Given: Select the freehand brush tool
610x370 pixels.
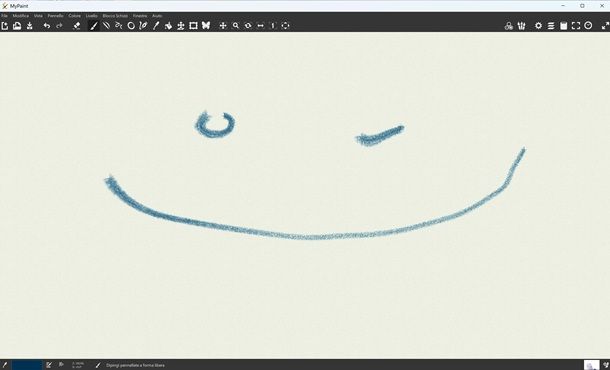Looking at the screenshot, I should click(94, 26).
